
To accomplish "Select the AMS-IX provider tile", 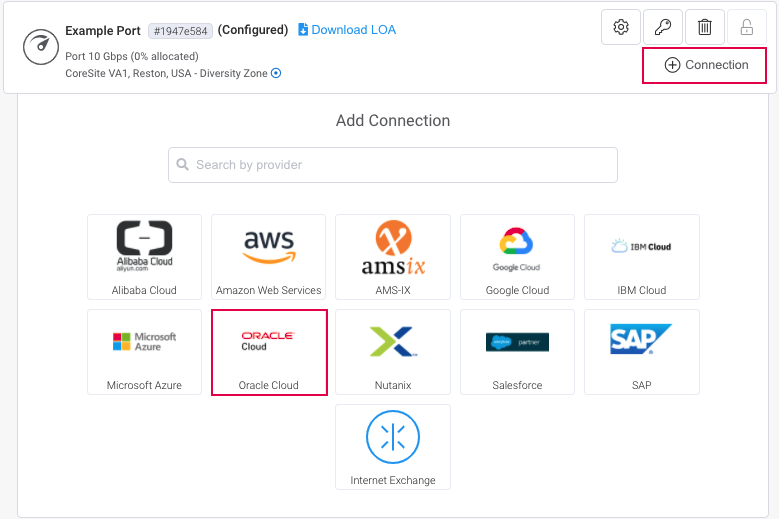I will pos(393,257).
